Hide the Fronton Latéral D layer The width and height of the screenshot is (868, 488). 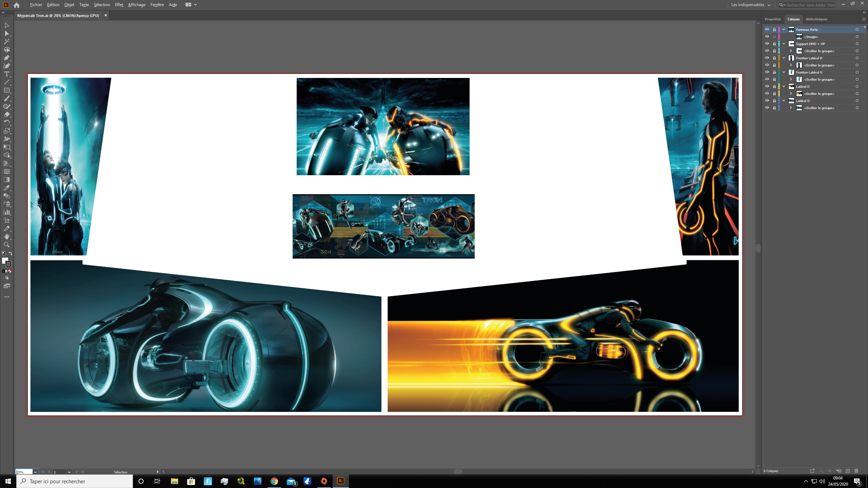pos(767,58)
